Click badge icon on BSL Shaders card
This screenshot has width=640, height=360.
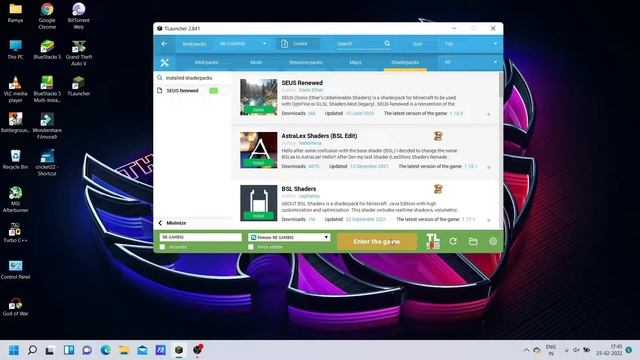click(x=438, y=189)
